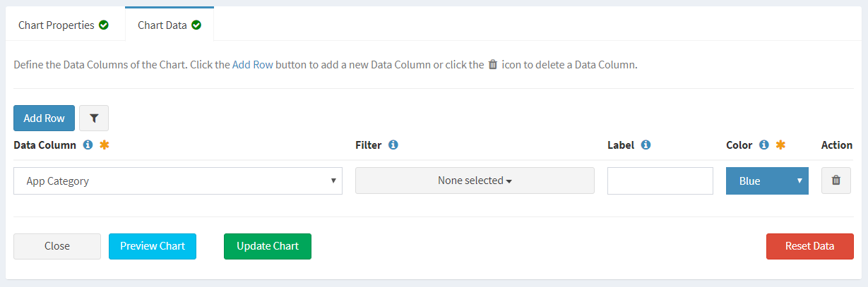
Task: Click the Label info icon
Action: point(646,145)
